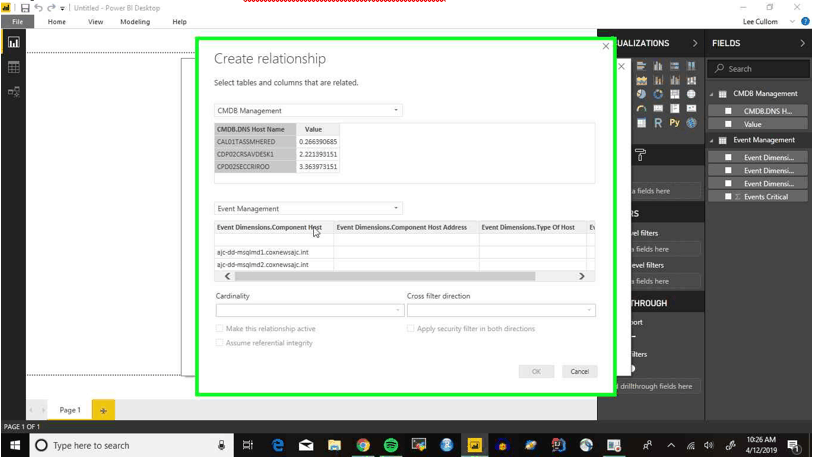Click the Save icon in title bar
Viewport: 814px width, 458px height.
(25, 7)
